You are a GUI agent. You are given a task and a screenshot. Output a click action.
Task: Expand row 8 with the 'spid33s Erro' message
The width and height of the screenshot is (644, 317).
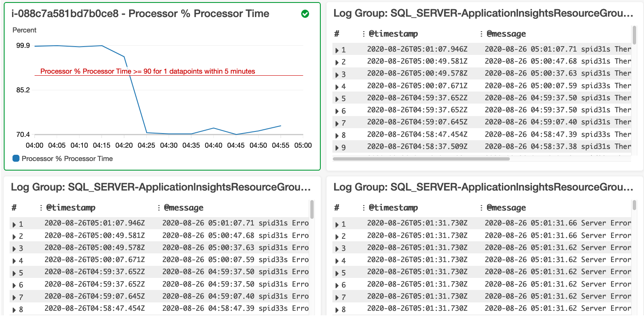15,310
